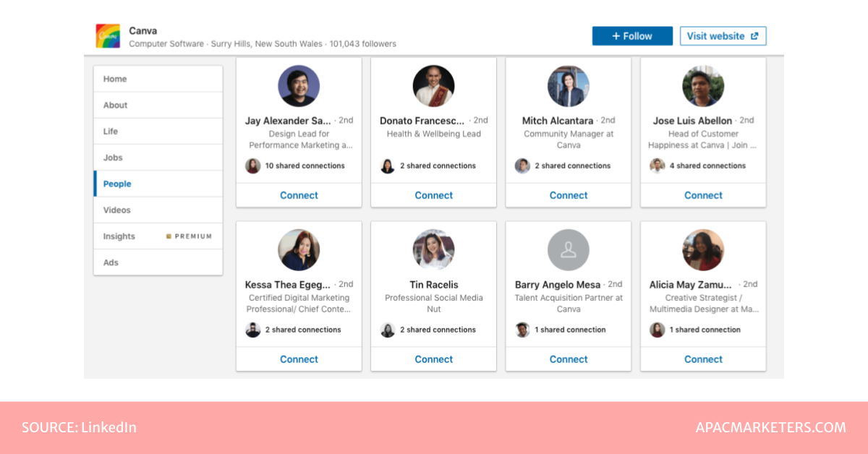Click 'Talent Acquisition Partner at Canva' text
The height and width of the screenshot is (454, 868).
(569, 304)
